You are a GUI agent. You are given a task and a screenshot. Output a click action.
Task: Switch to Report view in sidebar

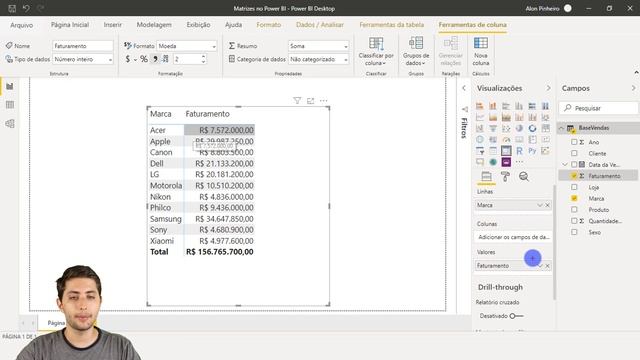pyautogui.click(x=10, y=86)
